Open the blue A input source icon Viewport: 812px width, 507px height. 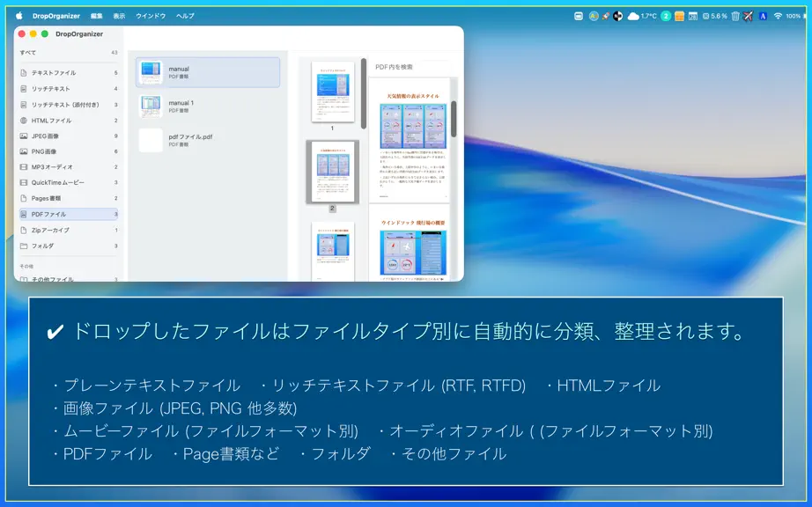click(763, 16)
